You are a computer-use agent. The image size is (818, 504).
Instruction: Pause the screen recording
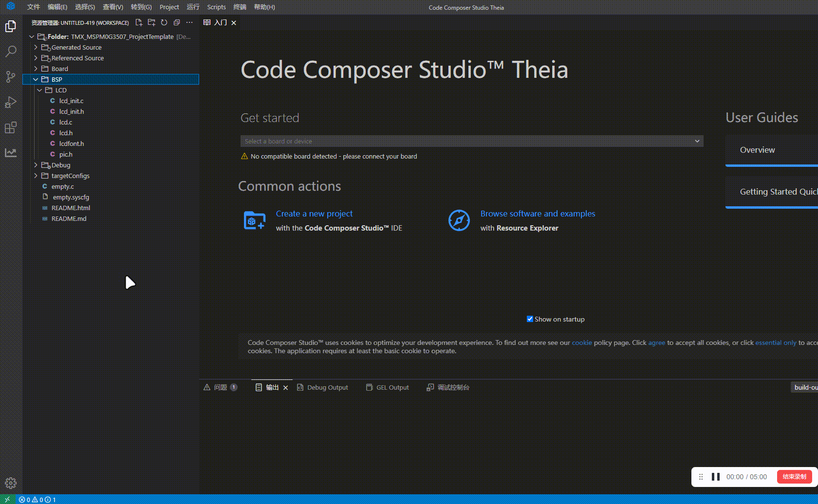(x=716, y=477)
